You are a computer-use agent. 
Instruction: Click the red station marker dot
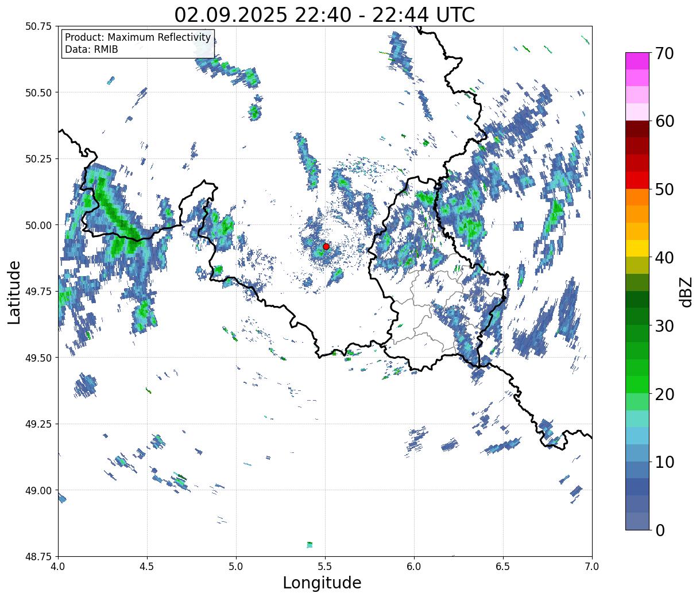[x=326, y=246]
